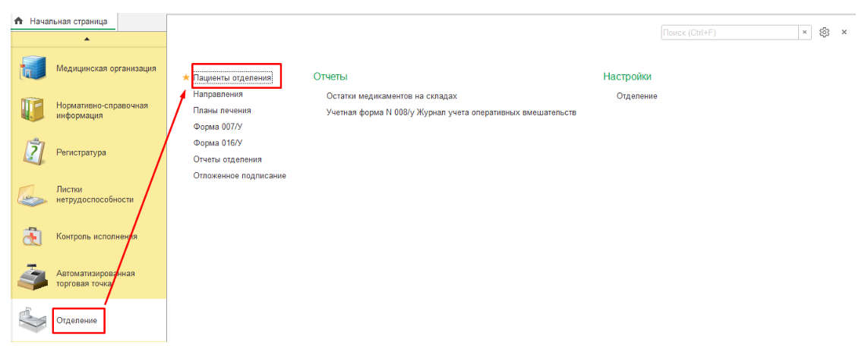Open settings via the gear icon
This screenshot has height=358, width=868.
pos(825,33)
